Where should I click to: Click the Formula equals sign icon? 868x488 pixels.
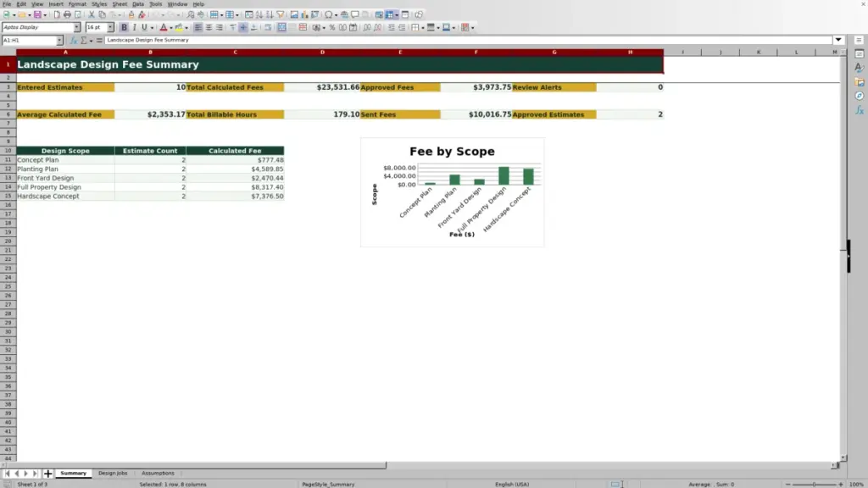99,40
